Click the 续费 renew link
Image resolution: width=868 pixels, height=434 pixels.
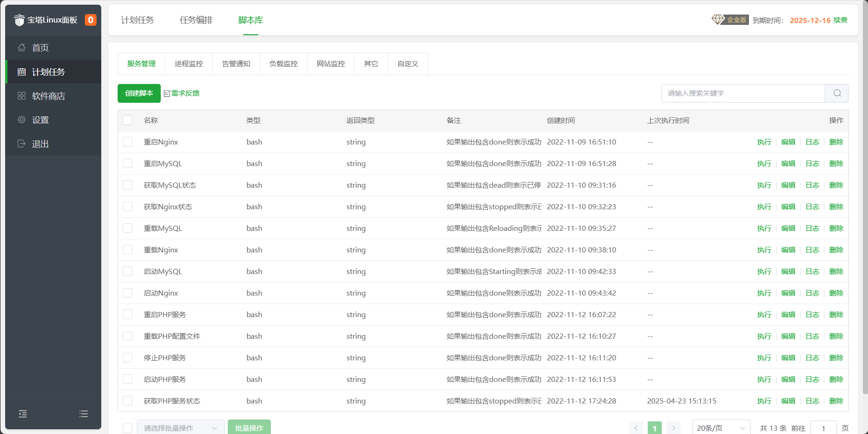tap(840, 20)
